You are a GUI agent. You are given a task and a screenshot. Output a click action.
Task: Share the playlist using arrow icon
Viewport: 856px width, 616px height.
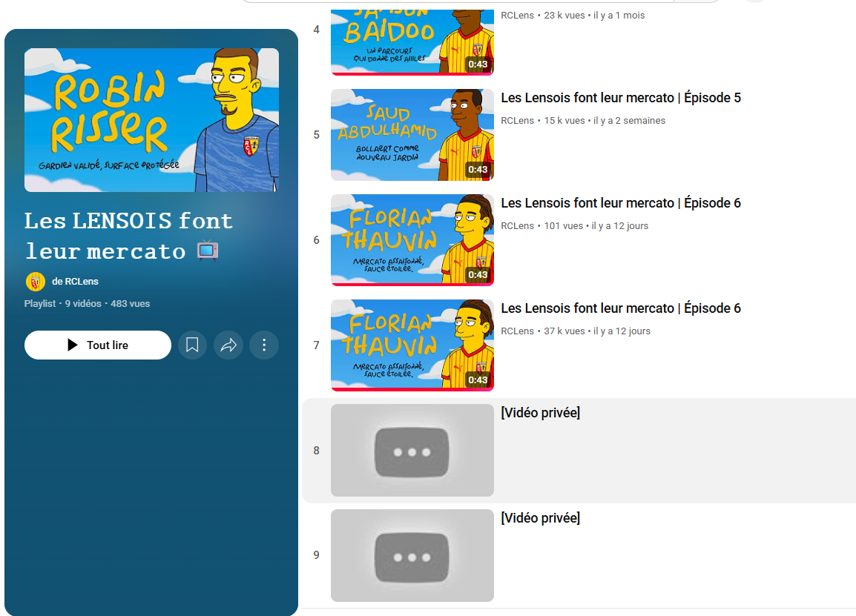228,345
